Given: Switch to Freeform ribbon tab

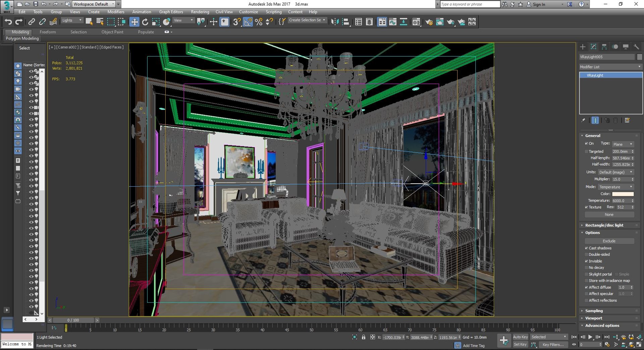Looking at the screenshot, I should click(48, 32).
